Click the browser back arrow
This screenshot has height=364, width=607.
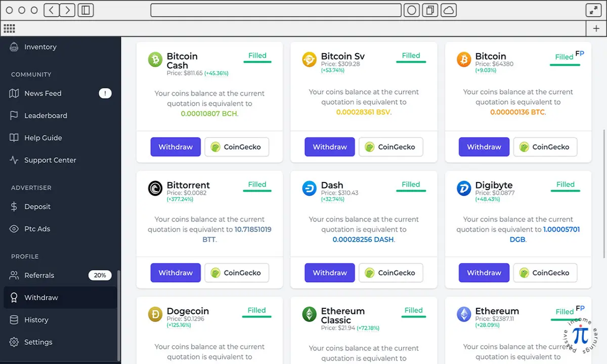(x=51, y=10)
